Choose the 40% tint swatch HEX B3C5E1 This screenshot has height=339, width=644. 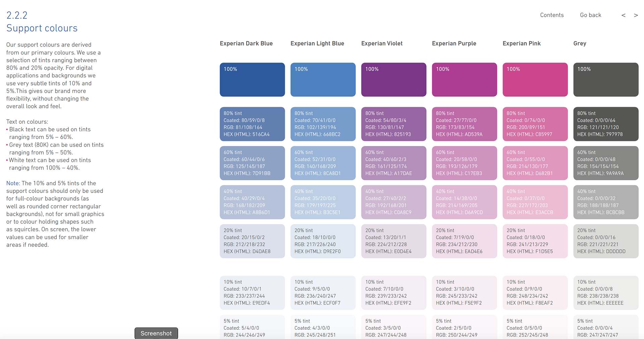[x=323, y=202]
